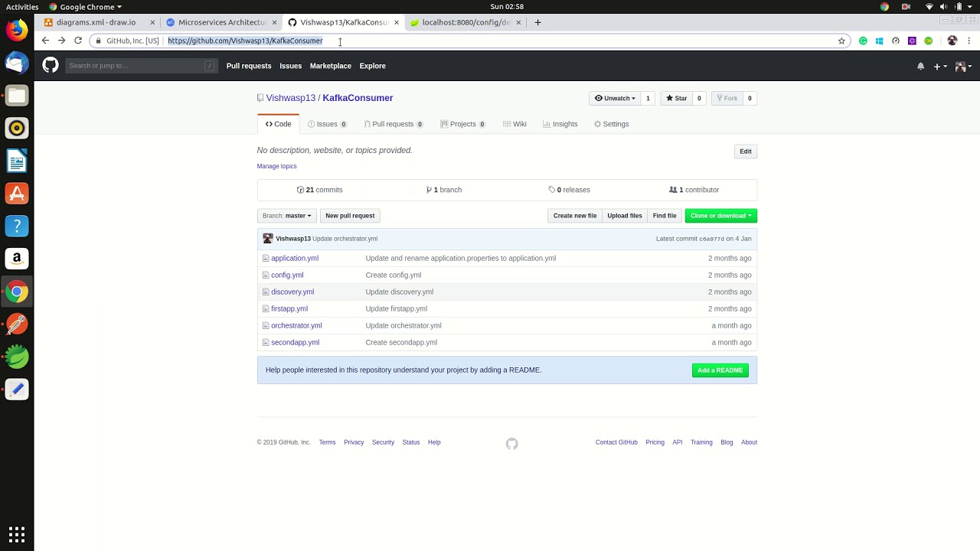This screenshot has width=980, height=551.
Task: Reload page with the refresh icon
Action: pos(78,41)
